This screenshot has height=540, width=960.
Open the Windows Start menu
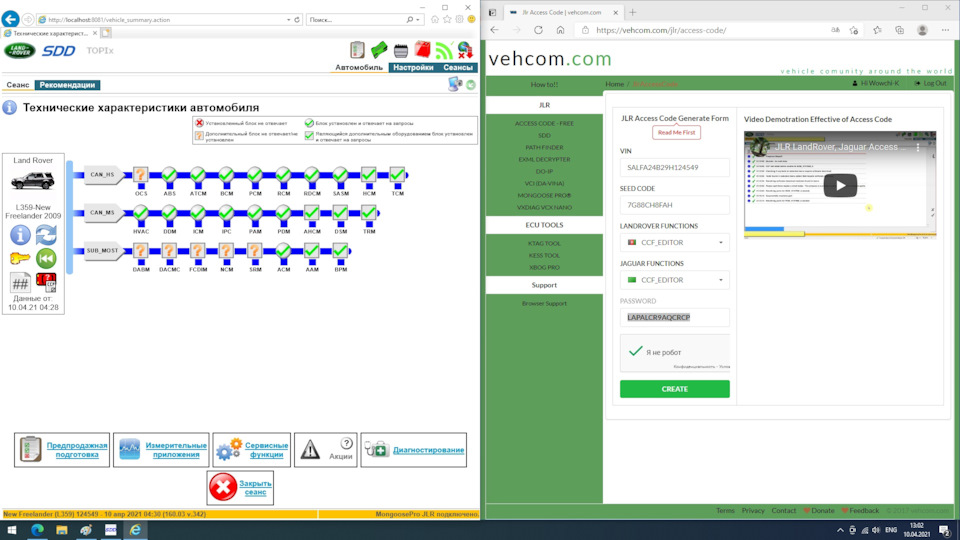point(12,530)
